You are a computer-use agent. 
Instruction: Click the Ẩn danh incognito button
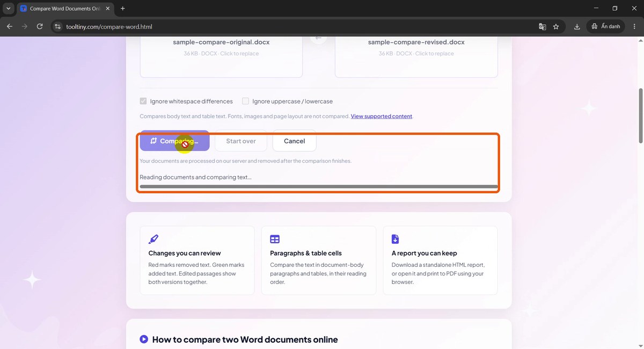606,26
